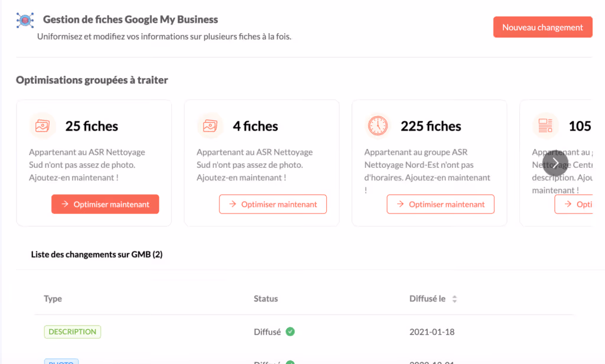
Task: Click Liste des changements sur GMB (2)
Action: [x=97, y=254]
